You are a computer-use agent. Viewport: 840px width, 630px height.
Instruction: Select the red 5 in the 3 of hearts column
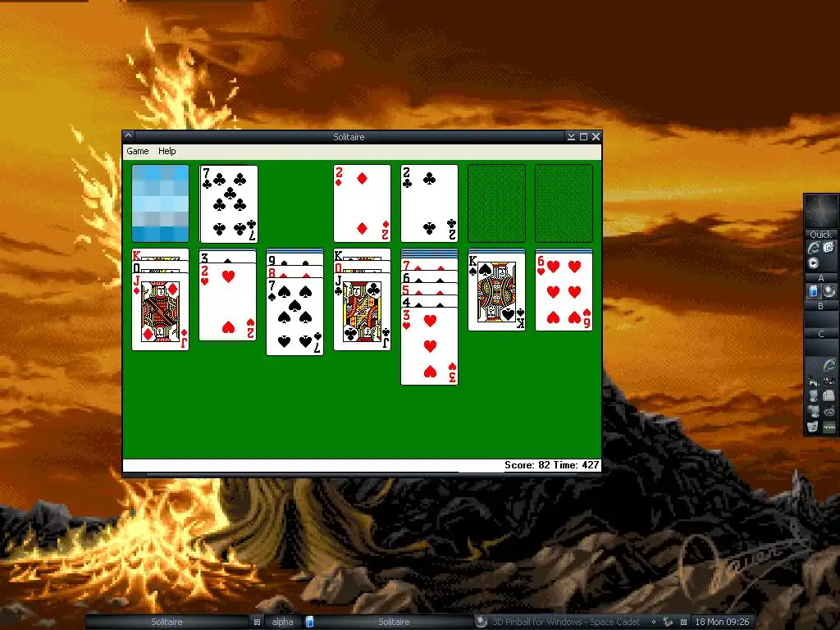point(430,290)
